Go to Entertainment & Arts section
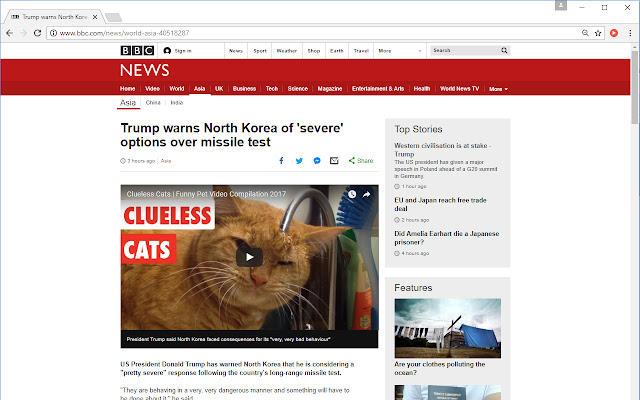Image resolution: width=640 pixels, height=400 pixels. (378, 89)
